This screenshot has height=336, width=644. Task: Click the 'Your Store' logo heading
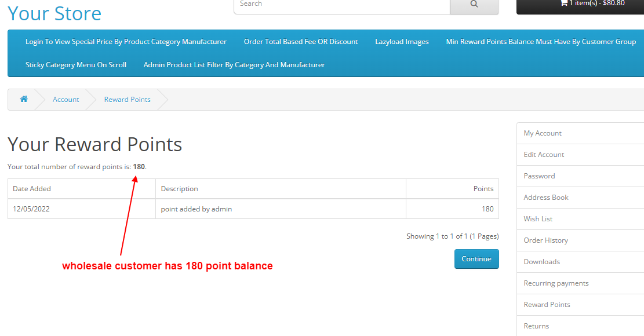(x=54, y=13)
